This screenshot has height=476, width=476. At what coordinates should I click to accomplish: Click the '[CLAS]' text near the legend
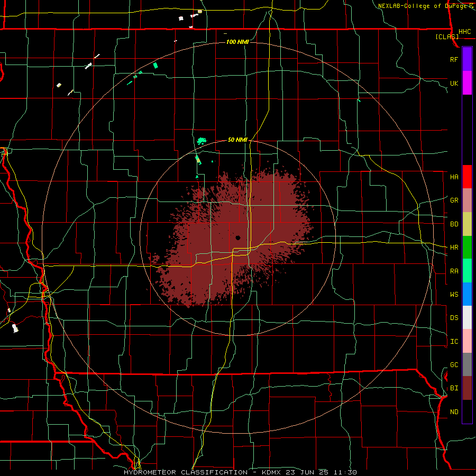click(x=447, y=36)
